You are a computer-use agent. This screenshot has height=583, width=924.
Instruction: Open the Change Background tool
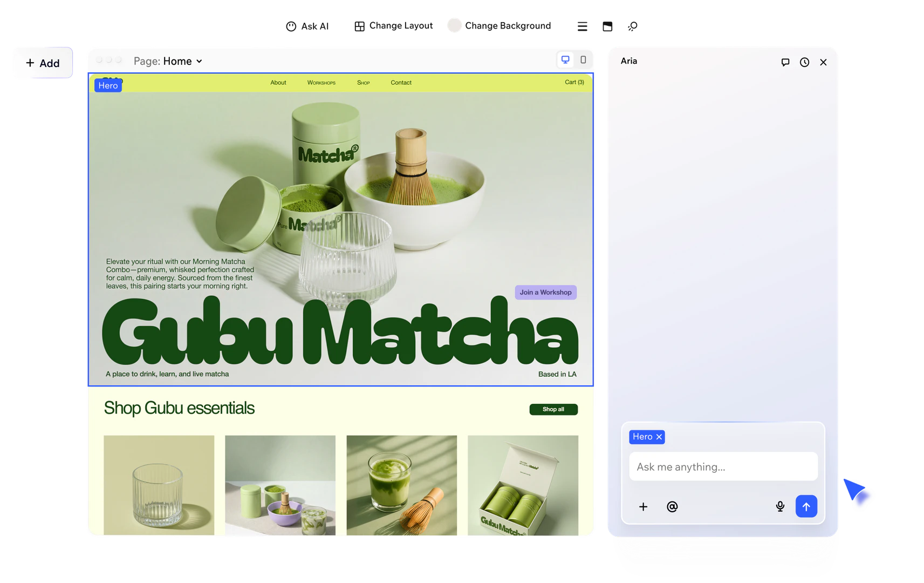click(454, 25)
